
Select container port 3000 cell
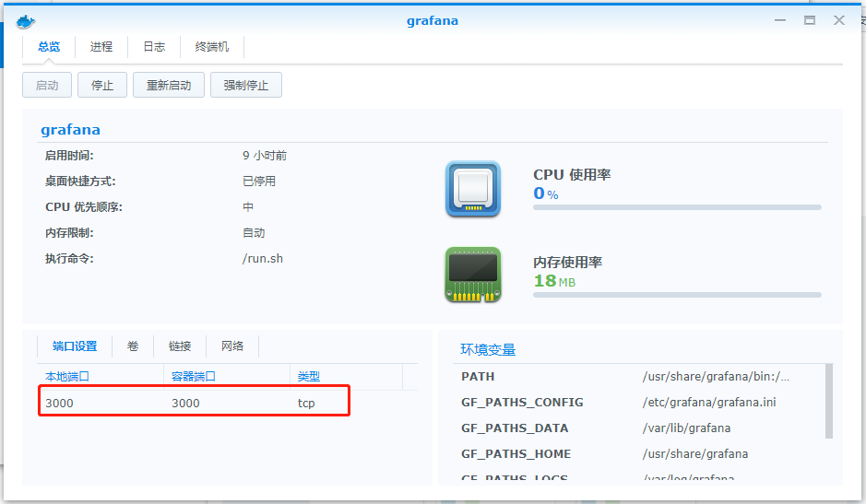click(185, 403)
